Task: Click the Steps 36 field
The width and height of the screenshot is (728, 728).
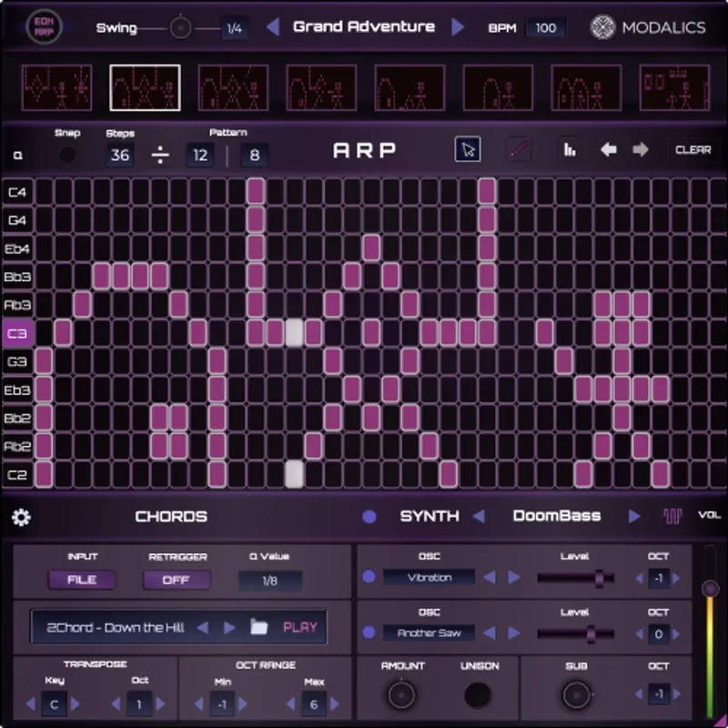Action: click(x=120, y=155)
